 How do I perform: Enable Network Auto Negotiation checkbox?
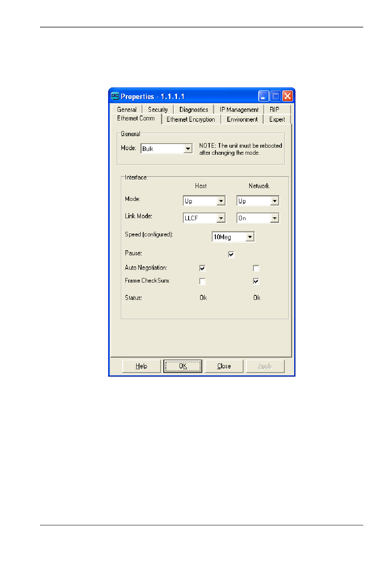[x=256, y=269]
